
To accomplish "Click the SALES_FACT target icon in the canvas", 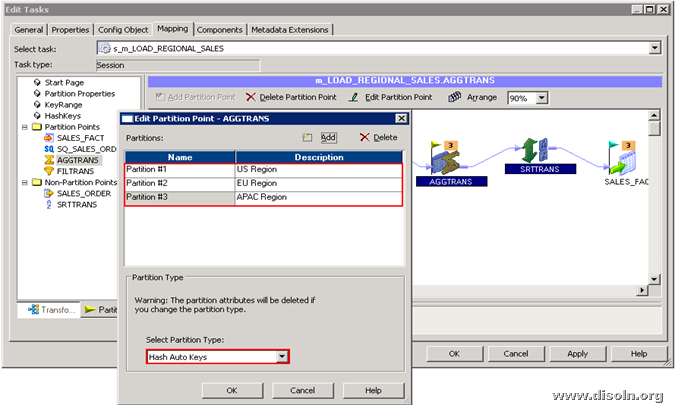I will 626,158.
